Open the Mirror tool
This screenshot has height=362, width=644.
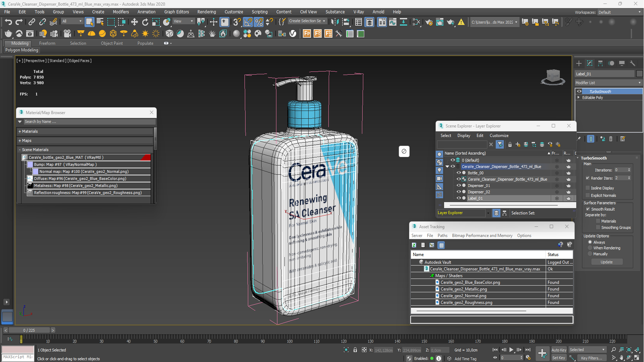point(334,22)
